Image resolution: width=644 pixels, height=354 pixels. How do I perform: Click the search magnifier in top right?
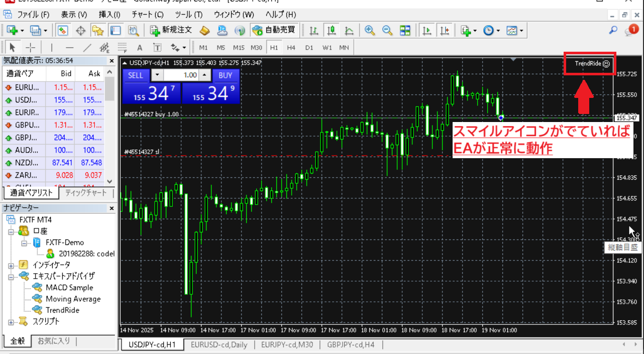coord(613,30)
